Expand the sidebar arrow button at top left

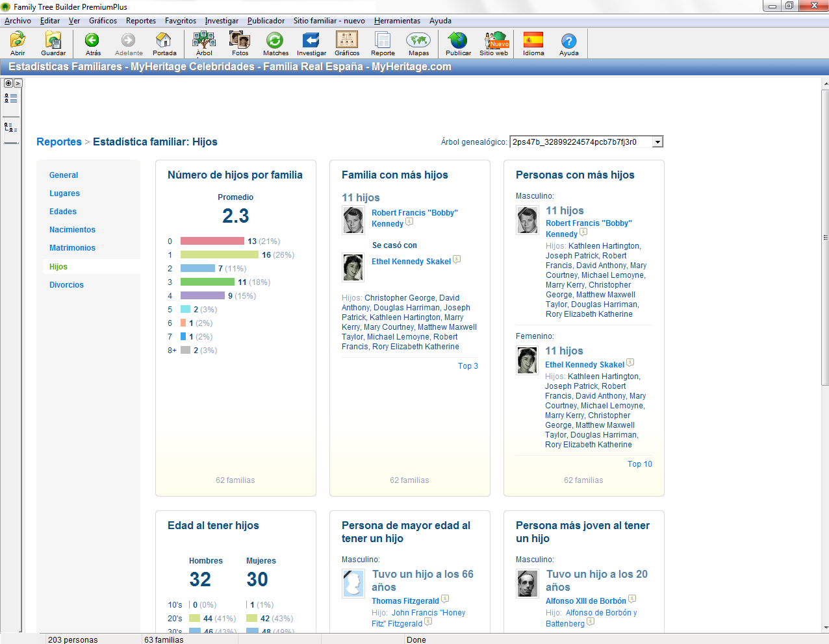click(18, 83)
